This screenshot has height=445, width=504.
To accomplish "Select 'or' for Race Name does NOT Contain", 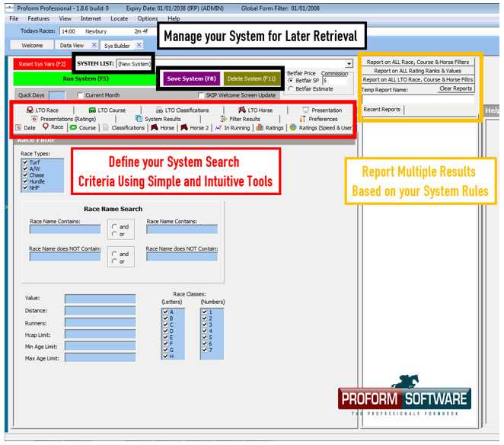I will [114, 261].
